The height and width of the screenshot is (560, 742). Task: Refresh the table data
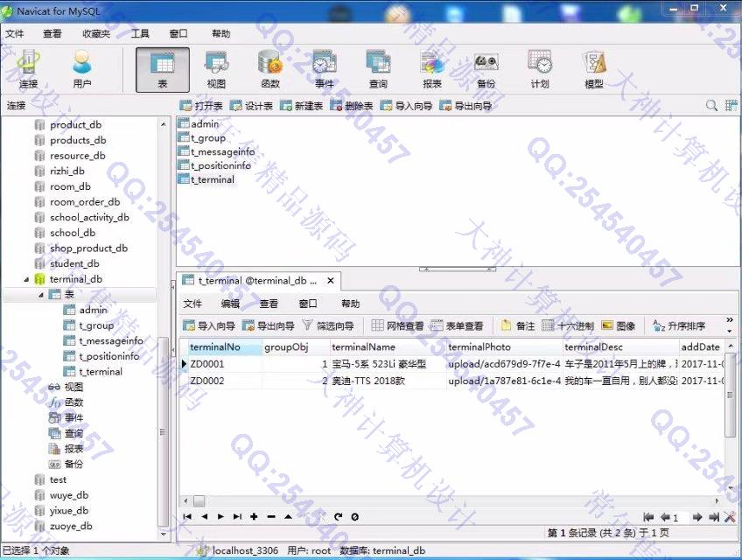coord(338,516)
